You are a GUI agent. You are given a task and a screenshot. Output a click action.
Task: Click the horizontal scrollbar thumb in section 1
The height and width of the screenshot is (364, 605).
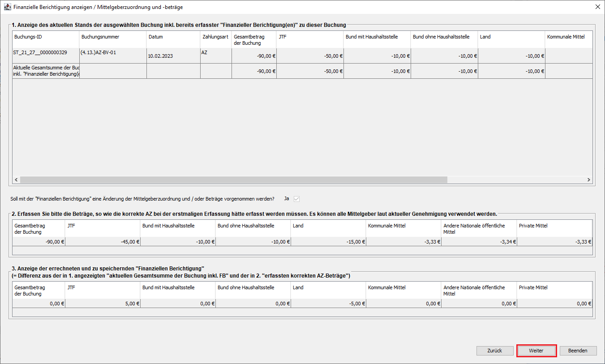click(x=233, y=180)
